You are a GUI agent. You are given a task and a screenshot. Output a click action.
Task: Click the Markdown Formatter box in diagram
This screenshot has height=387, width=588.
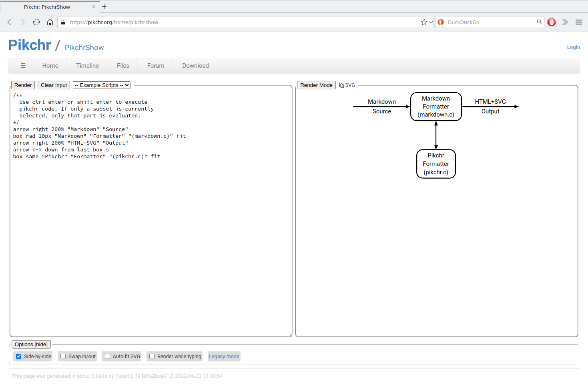[x=436, y=107]
